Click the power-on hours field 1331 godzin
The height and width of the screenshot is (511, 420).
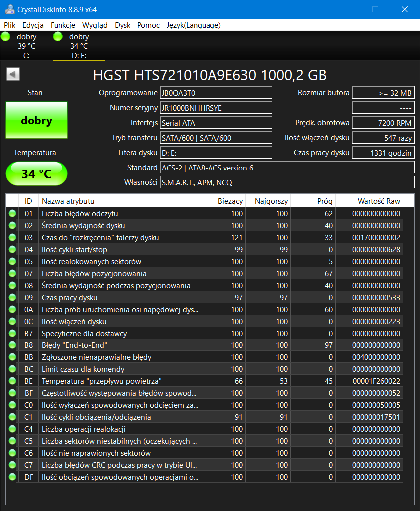pos(383,153)
